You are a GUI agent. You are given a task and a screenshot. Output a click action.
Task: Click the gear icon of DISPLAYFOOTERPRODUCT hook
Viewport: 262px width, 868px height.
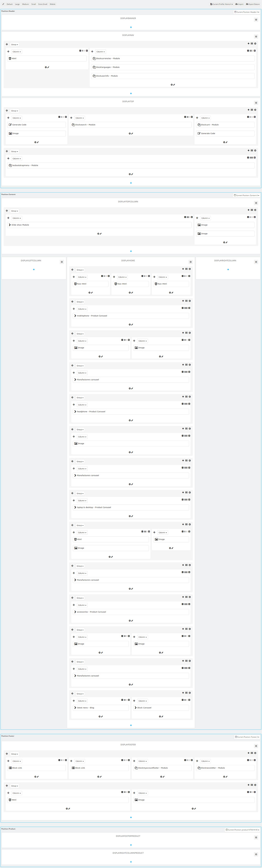tap(256, 837)
